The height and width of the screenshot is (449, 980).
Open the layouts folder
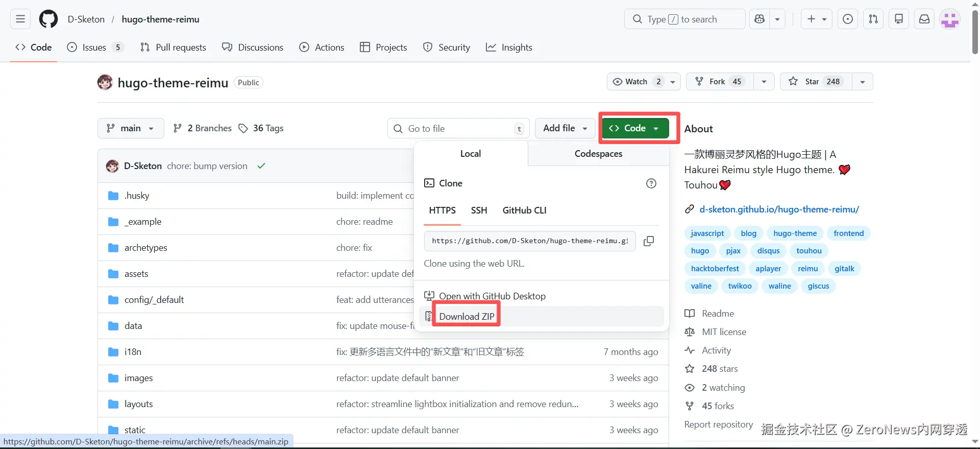[x=139, y=404]
